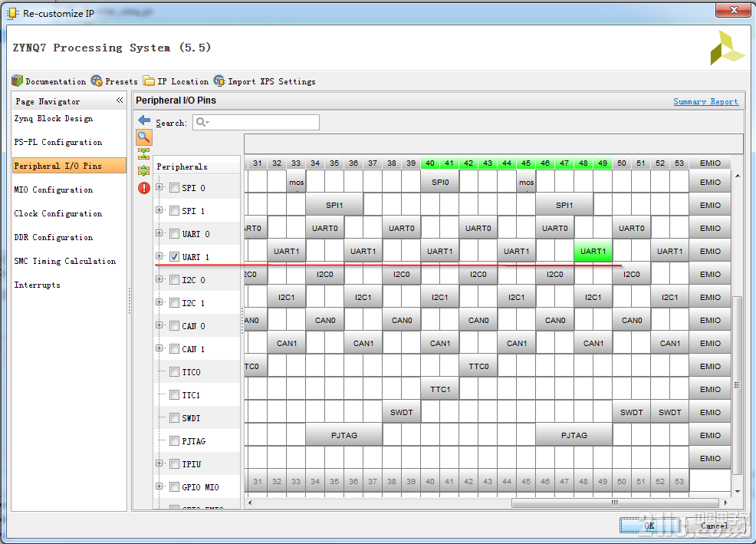
Task: Expand the SPI 0 tree node
Action: pos(159,186)
